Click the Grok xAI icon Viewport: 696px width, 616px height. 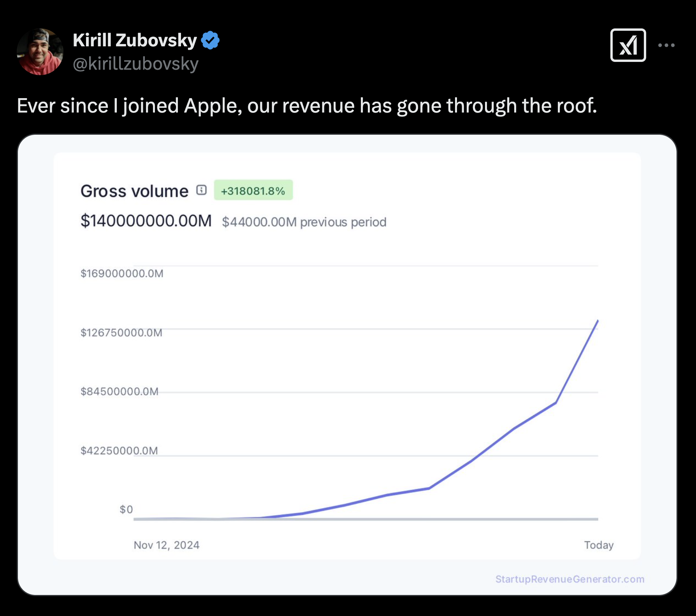(628, 46)
